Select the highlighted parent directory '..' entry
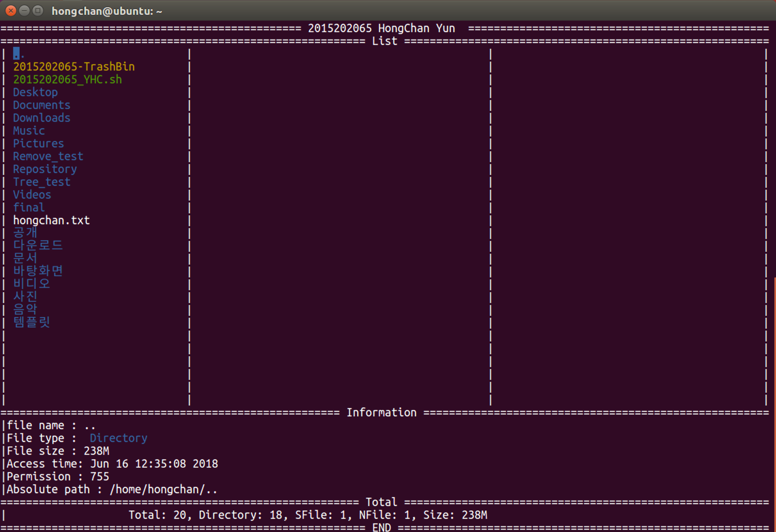The image size is (776, 532). coord(19,54)
